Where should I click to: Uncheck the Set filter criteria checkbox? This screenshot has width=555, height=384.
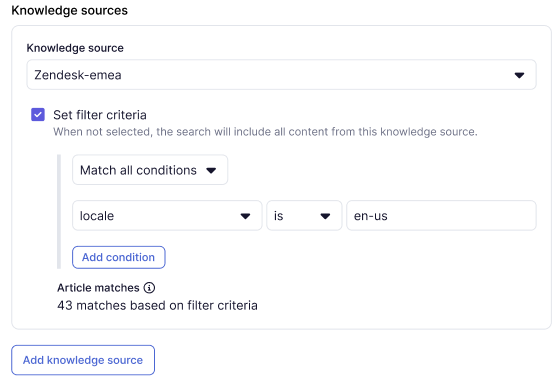[38, 115]
